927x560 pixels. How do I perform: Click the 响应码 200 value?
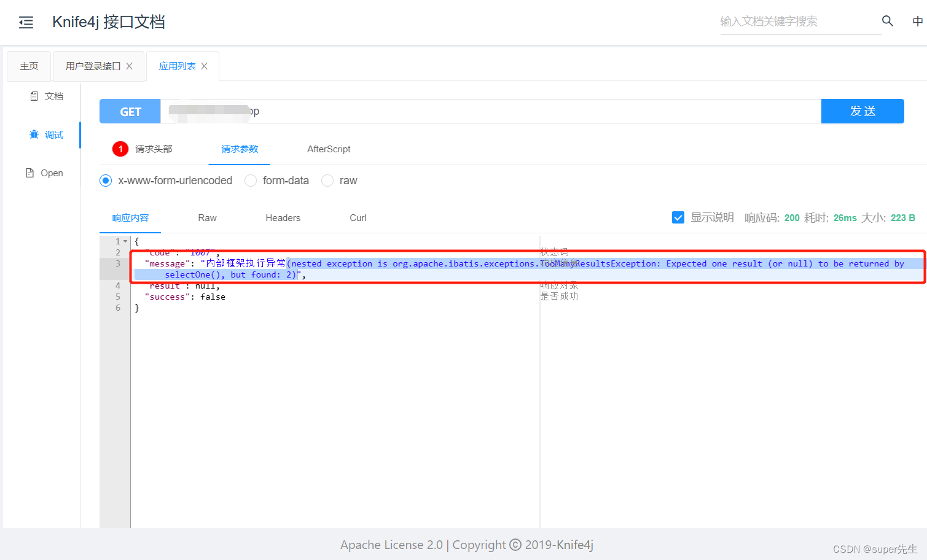pyautogui.click(x=792, y=218)
